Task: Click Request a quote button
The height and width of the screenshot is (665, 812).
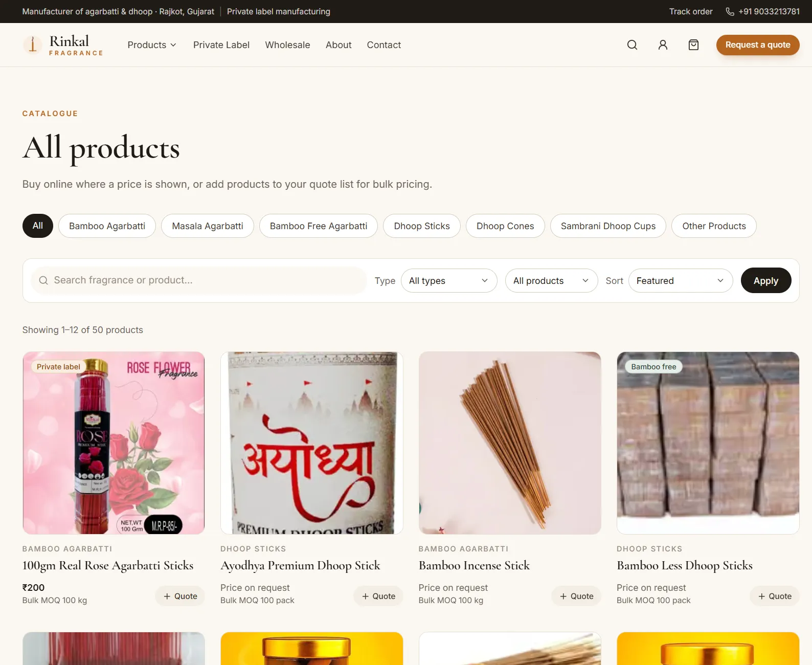Action: 758,45
